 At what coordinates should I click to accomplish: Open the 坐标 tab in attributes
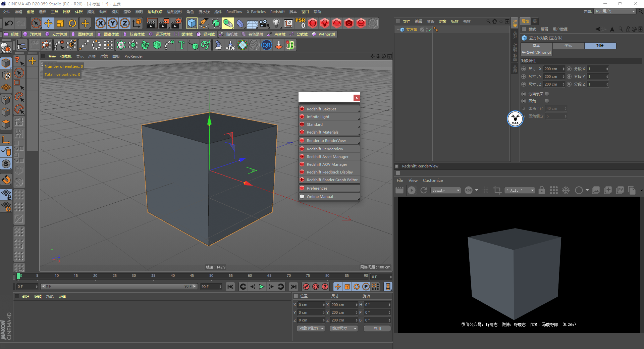pyautogui.click(x=568, y=46)
